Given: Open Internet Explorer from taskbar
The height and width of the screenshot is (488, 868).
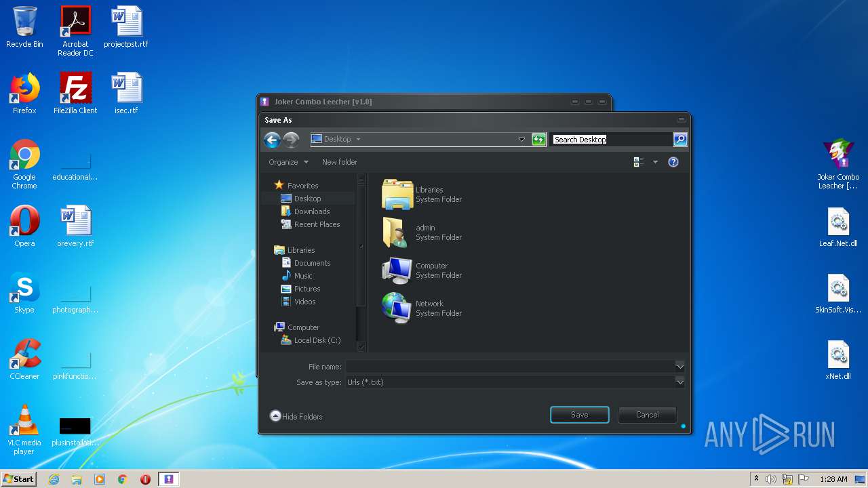Looking at the screenshot, I should [54, 479].
